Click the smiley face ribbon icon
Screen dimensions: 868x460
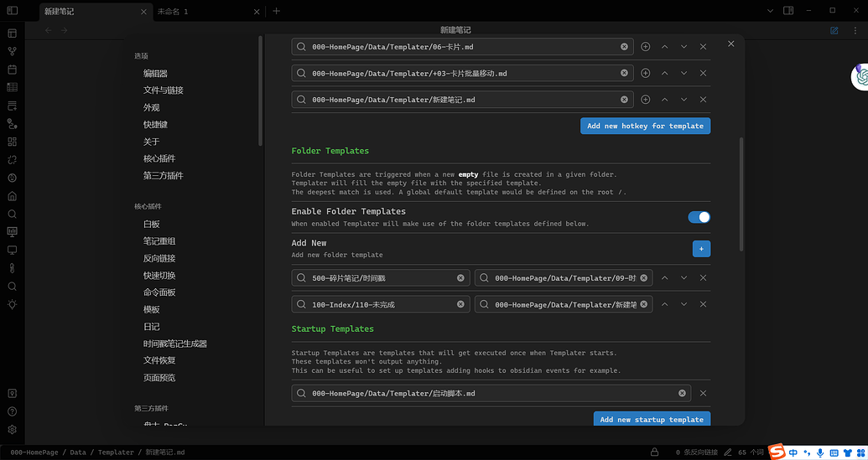pos(13,178)
